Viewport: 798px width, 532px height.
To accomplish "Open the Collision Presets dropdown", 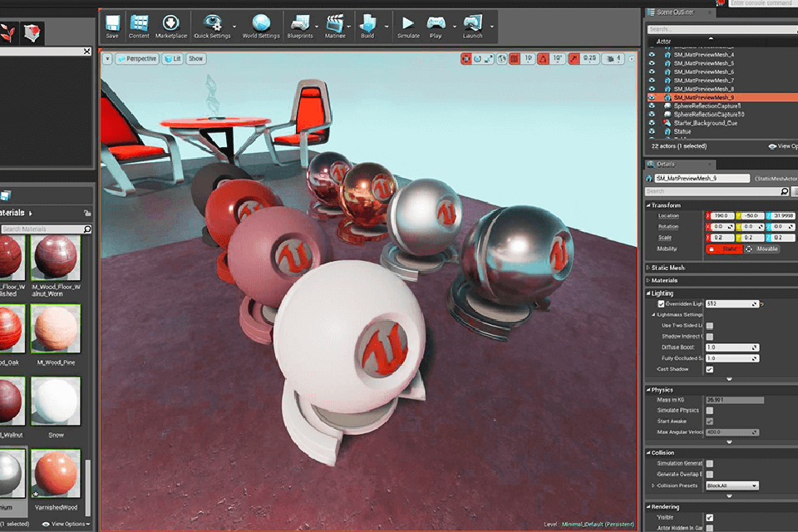I will (731, 485).
